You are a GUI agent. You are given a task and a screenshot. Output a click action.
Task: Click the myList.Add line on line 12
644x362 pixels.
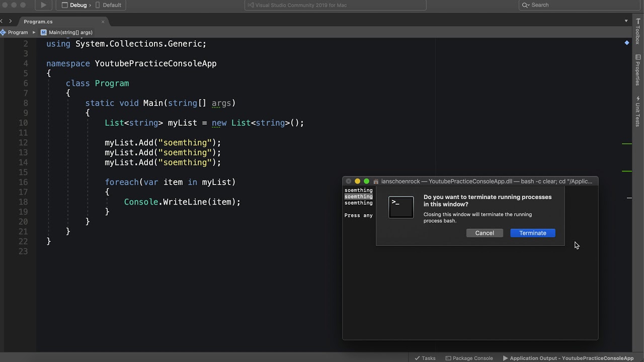(163, 143)
